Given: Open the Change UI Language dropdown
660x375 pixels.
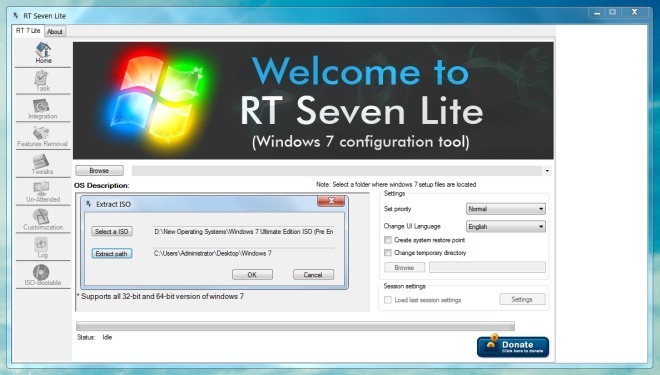Looking at the screenshot, I should coord(506,226).
